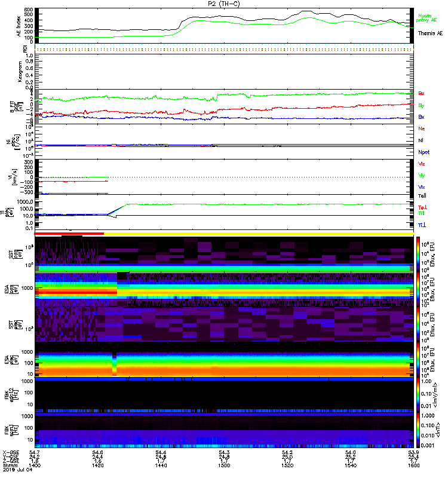448x478 pixels.
Task: Click the green By legend label
Action: click(x=421, y=106)
